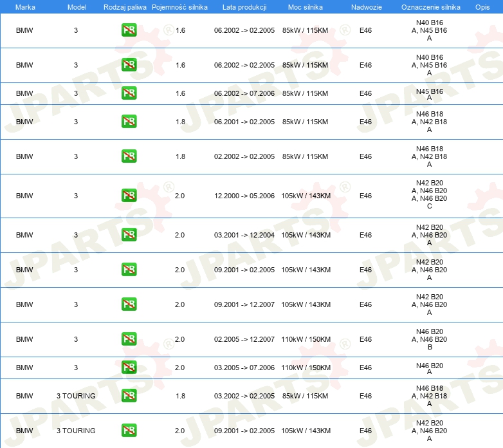503x448 pixels.
Task: Click 3 TOURING model cell in 1.8 row
Action: click(x=76, y=396)
